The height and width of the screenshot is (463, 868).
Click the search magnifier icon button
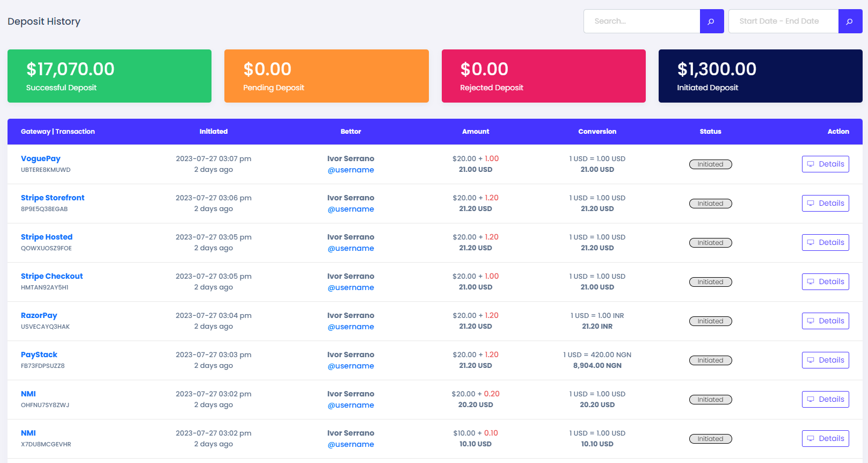click(711, 21)
